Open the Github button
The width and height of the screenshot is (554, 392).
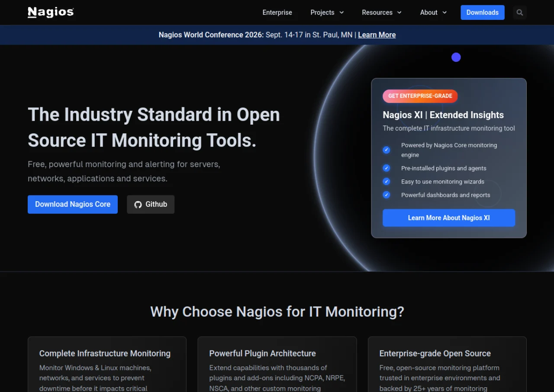pyautogui.click(x=151, y=204)
